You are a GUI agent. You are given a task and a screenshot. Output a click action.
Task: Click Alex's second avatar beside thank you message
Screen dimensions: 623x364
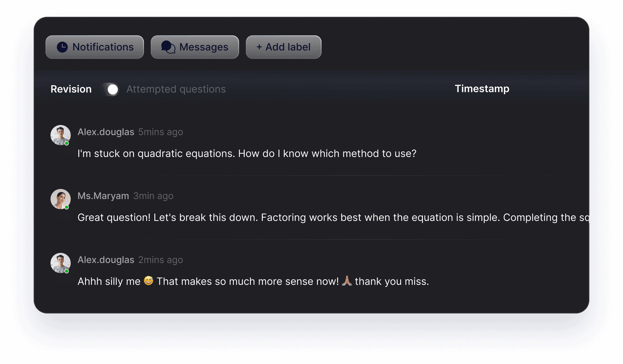pyautogui.click(x=60, y=263)
